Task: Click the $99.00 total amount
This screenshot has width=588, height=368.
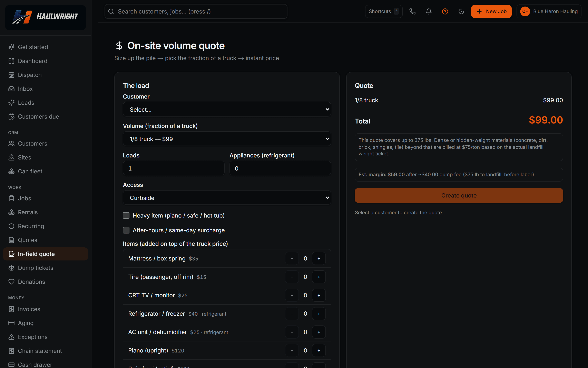Action: pos(546,120)
